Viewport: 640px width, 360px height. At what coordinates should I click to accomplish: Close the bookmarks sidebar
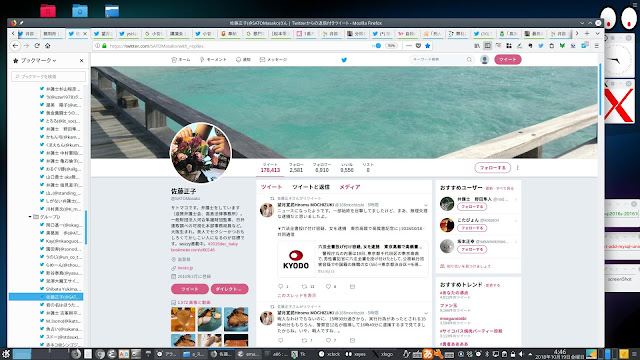click(x=81, y=60)
